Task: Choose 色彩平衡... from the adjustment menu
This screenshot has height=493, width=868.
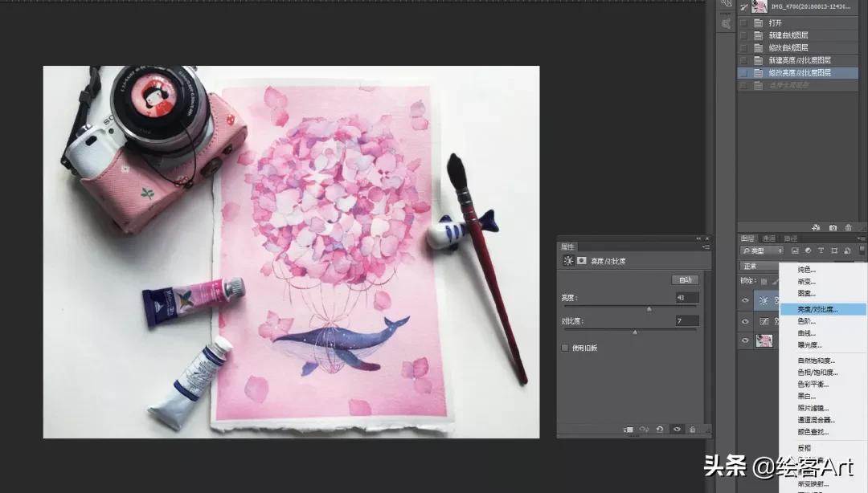Action: (x=813, y=384)
